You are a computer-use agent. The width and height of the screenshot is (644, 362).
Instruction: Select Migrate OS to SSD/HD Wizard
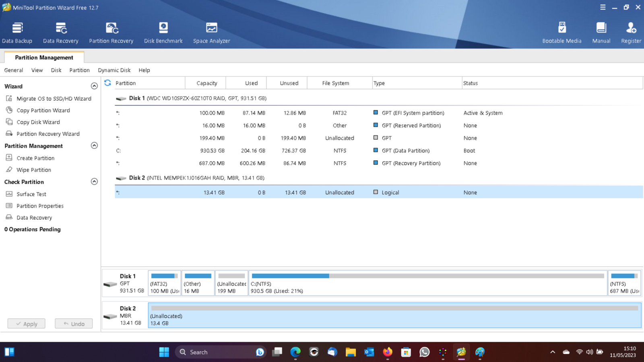(54, 99)
